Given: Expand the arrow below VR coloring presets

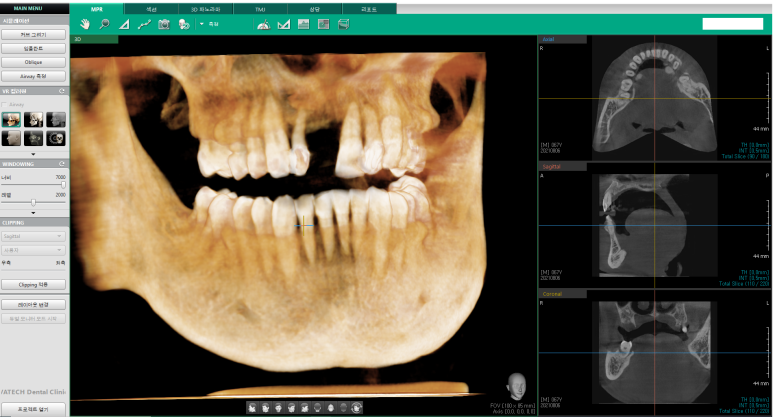Looking at the screenshot, I should pos(34,153).
